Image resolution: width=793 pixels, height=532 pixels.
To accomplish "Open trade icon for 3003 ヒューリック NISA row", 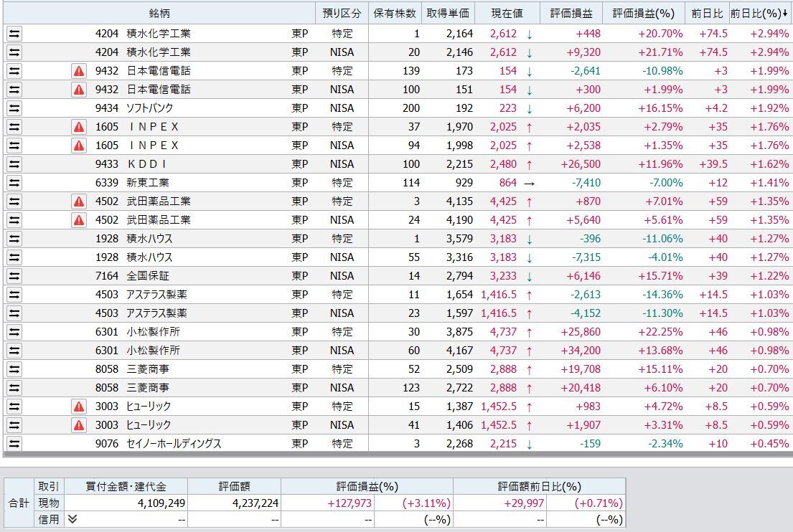I will pos(14,425).
